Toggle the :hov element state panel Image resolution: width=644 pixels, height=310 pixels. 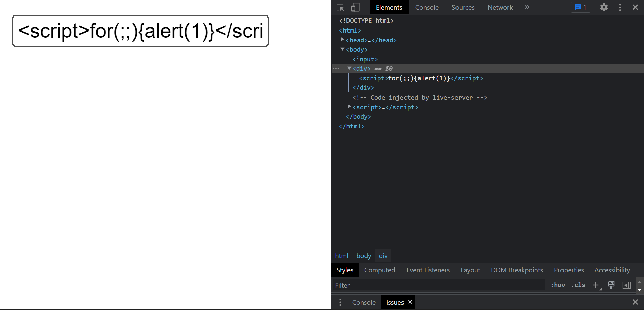click(x=558, y=285)
